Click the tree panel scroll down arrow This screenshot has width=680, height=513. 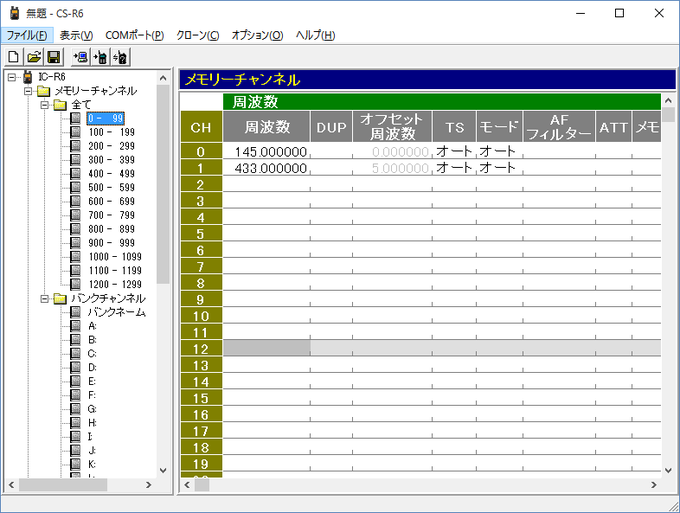[163, 470]
